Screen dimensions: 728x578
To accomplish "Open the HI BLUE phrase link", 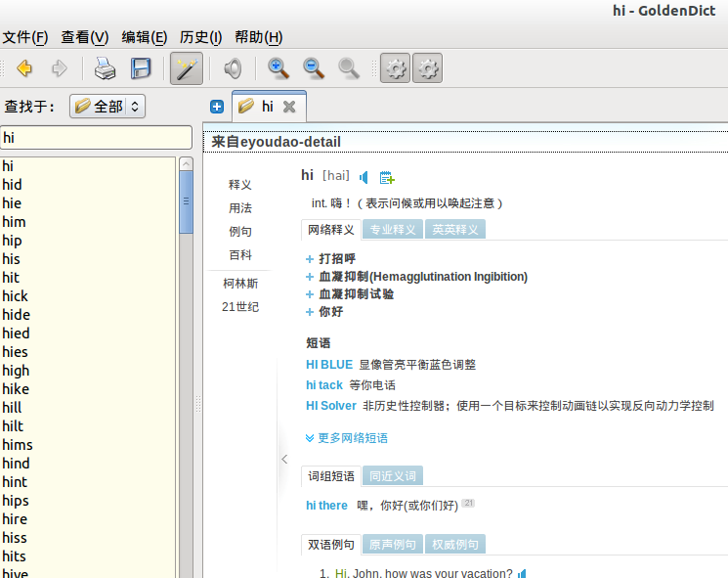I will (329, 365).
